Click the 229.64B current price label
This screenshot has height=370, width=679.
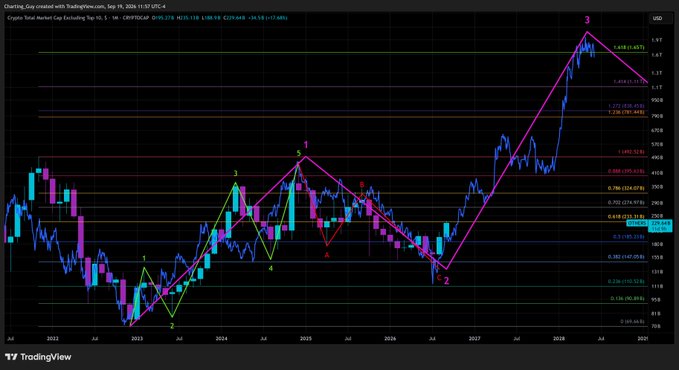pyautogui.click(x=661, y=223)
